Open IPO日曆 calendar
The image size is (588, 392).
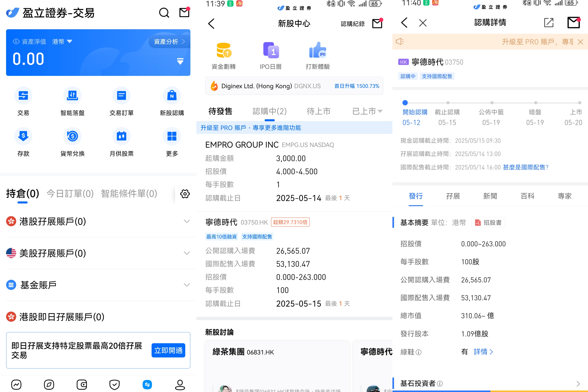click(271, 56)
